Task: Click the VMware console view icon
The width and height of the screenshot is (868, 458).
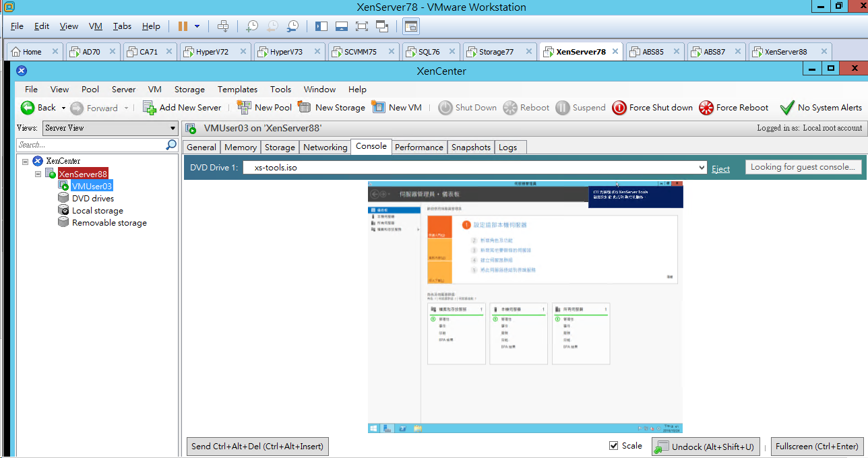Action: pos(411,26)
